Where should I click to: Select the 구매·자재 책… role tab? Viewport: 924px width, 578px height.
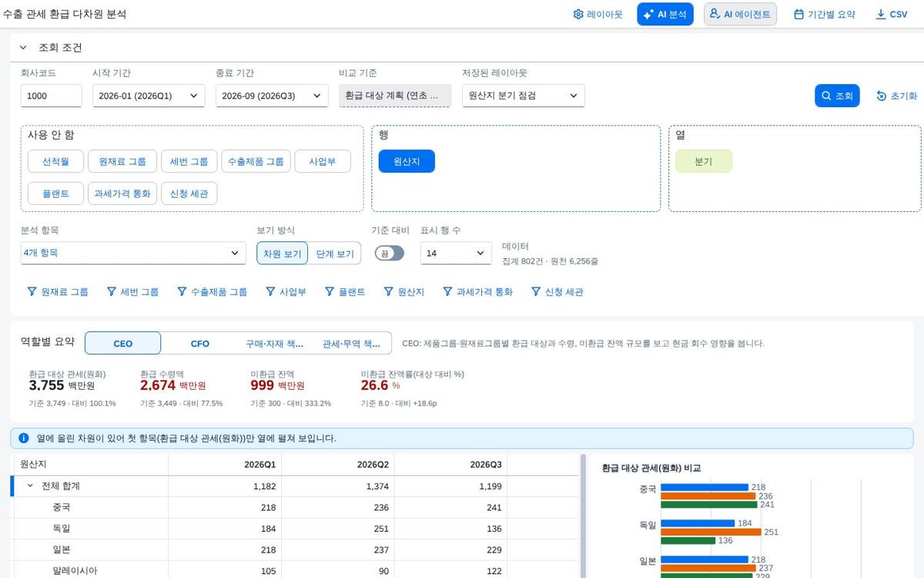pyautogui.click(x=276, y=343)
